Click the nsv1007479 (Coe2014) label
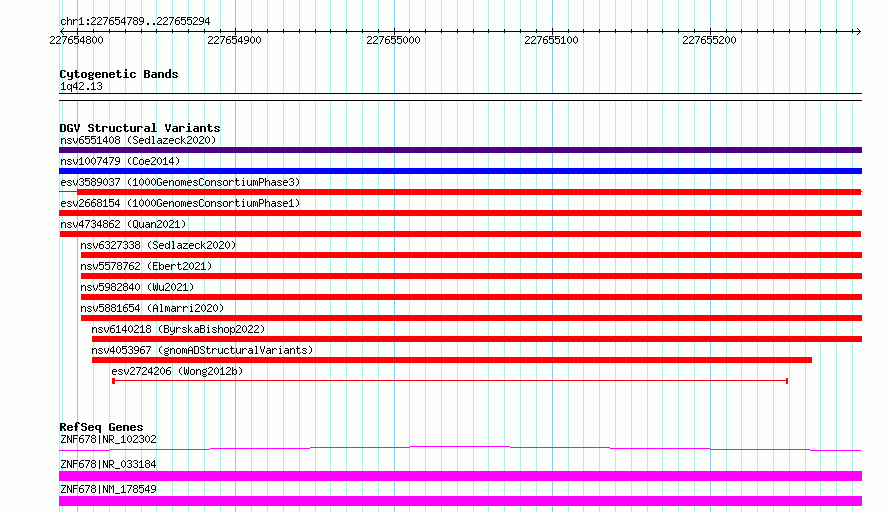This screenshot has width=890, height=512. [120, 161]
